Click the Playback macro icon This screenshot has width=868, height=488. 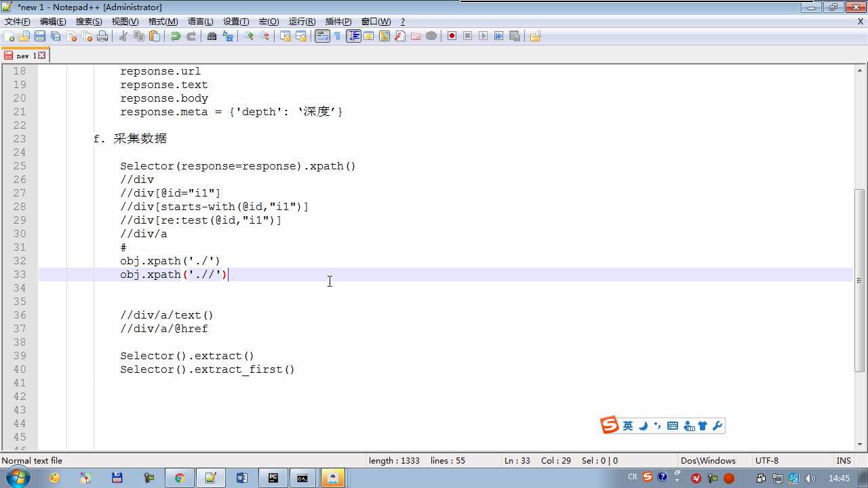[x=484, y=37]
